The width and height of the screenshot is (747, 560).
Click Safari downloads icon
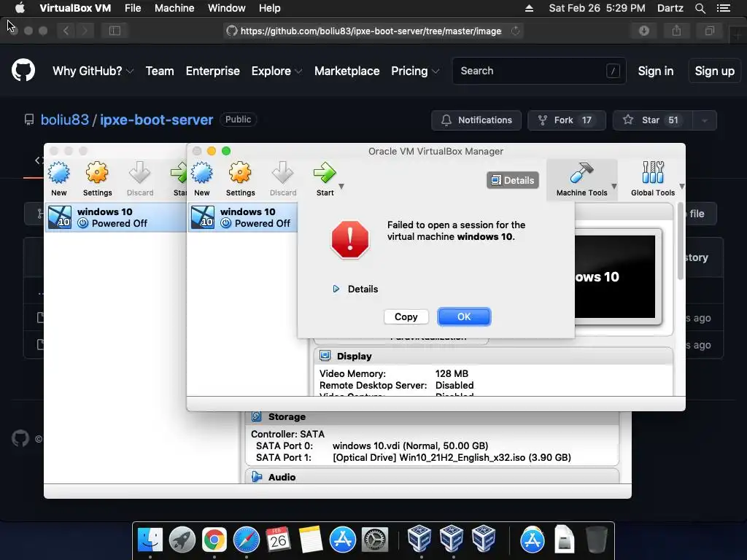click(644, 31)
